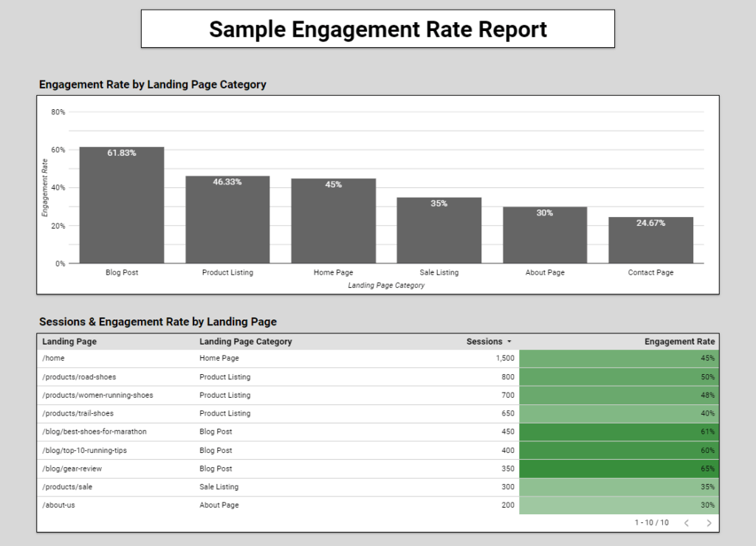Open options for the Landing Page Category axis

coord(386,285)
